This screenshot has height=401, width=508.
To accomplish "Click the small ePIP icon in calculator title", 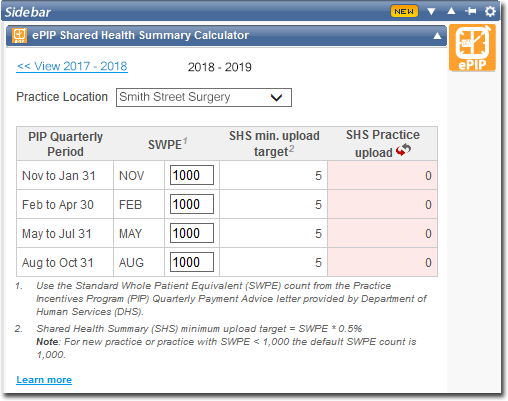I will 19,35.
